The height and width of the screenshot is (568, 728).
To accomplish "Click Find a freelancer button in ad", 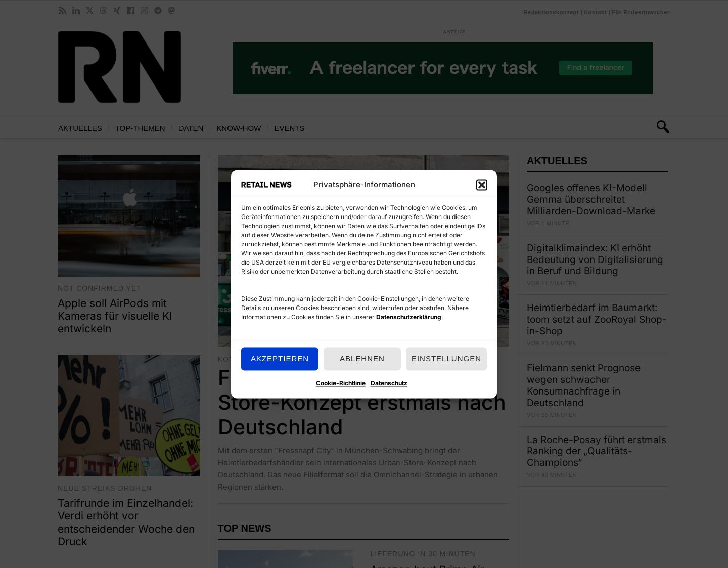I will pos(596,68).
